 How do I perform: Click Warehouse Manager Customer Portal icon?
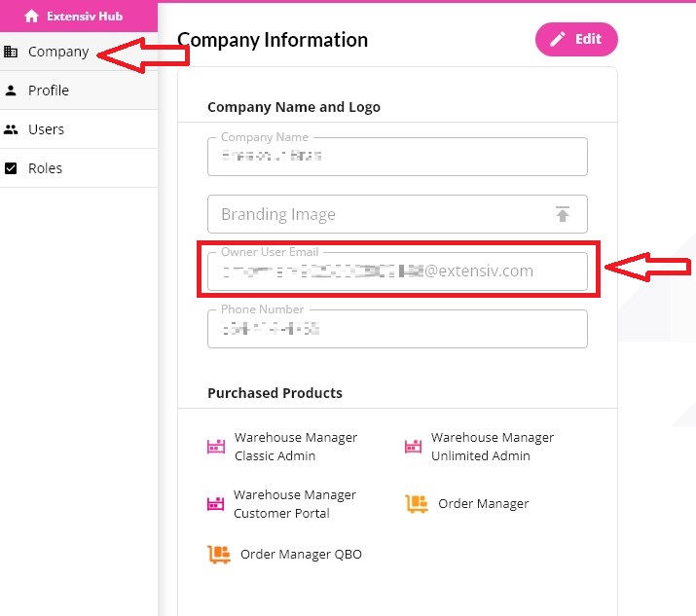coord(216,504)
